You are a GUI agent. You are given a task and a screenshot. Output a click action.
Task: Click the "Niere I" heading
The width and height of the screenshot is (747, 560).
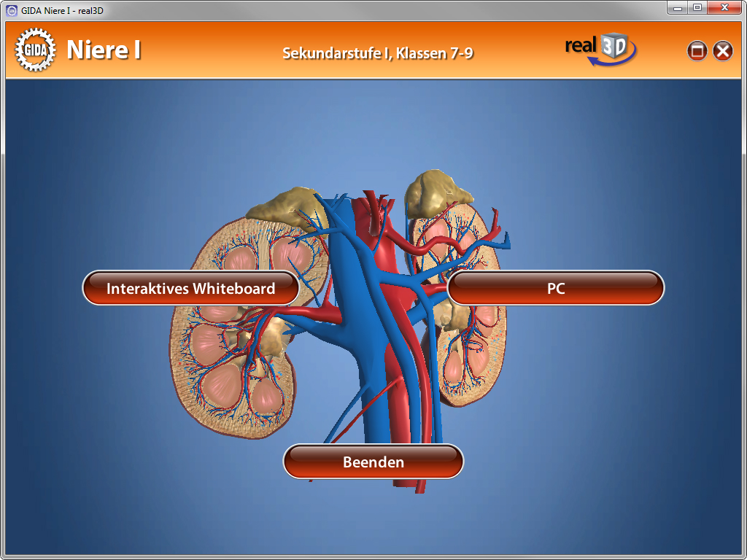pos(104,50)
